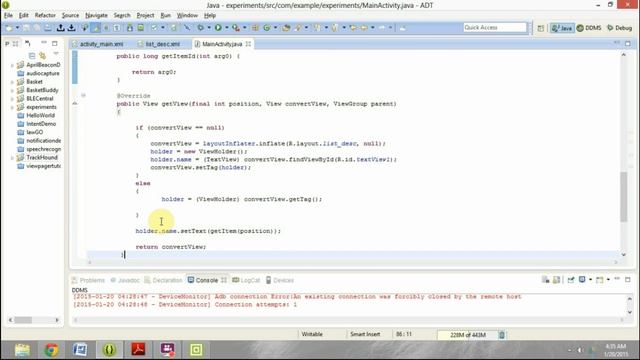This screenshot has height=360, width=640.
Task: Click the Clear Console icon
Action: (x=545, y=280)
